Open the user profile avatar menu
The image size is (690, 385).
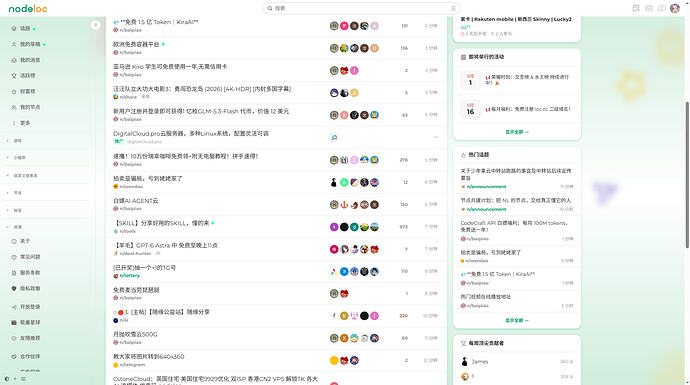675,8
